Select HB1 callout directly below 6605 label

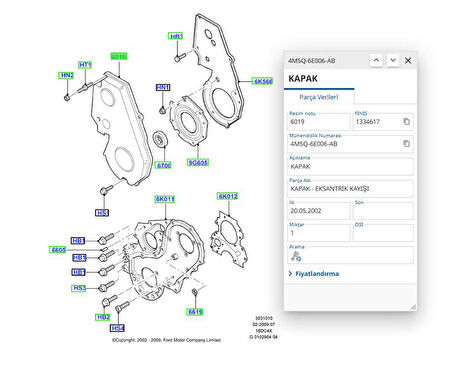[79, 258]
